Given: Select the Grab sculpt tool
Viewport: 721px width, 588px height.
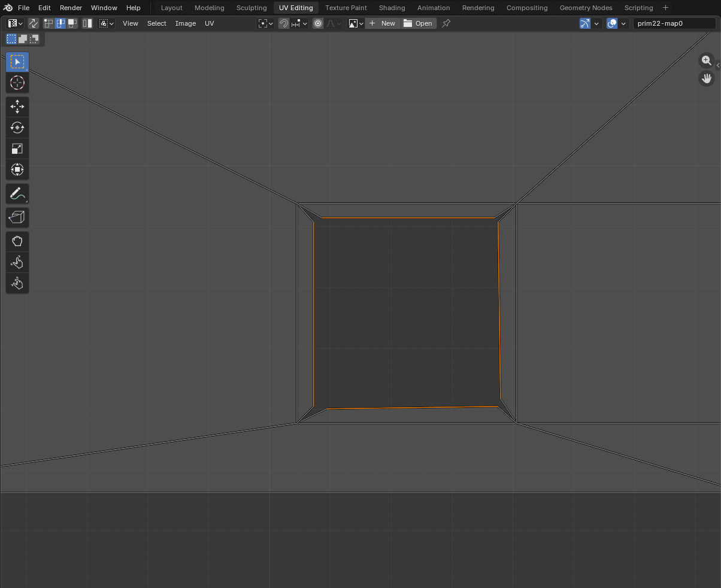Looking at the screenshot, I should tap(17, 241).
